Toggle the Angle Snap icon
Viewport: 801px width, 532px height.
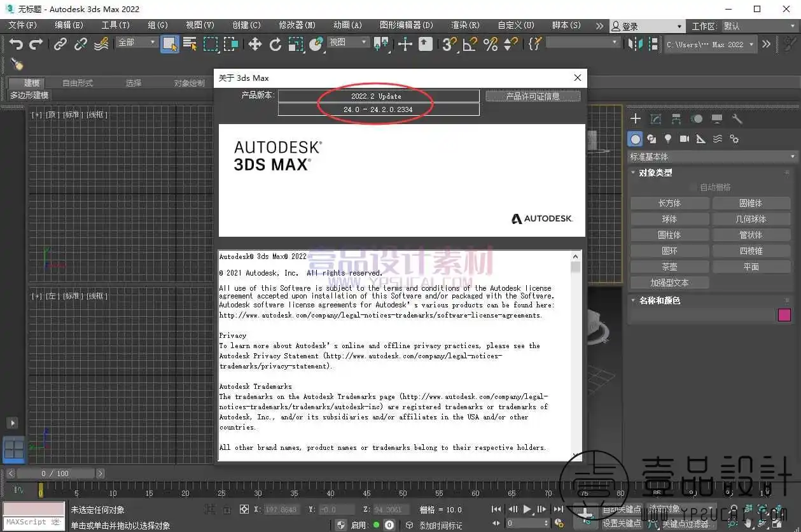(x=470, y=44)
